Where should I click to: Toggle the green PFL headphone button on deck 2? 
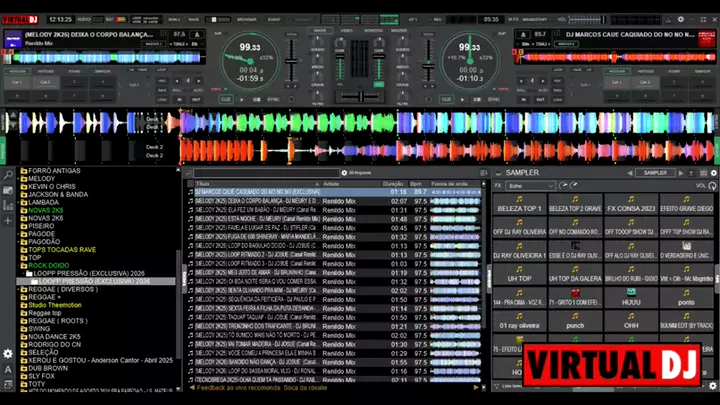(x=378, y=85)
